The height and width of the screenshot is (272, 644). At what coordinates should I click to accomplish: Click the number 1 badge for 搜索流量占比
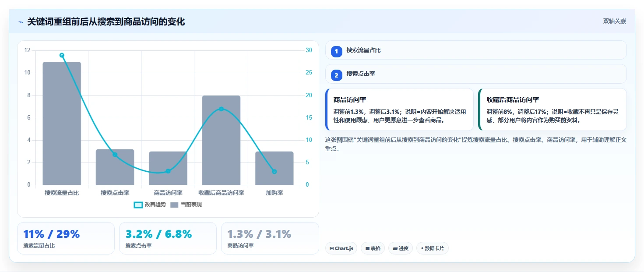(x=336, y=52)
